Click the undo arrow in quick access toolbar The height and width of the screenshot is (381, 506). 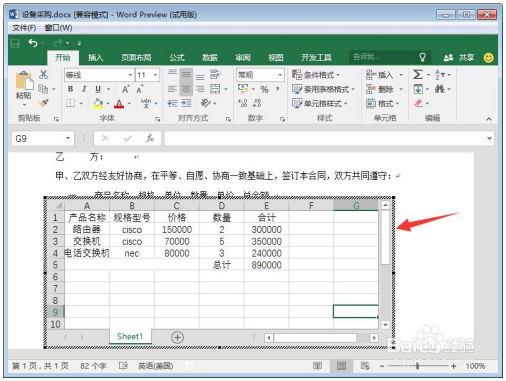click(x=33, y=43)
